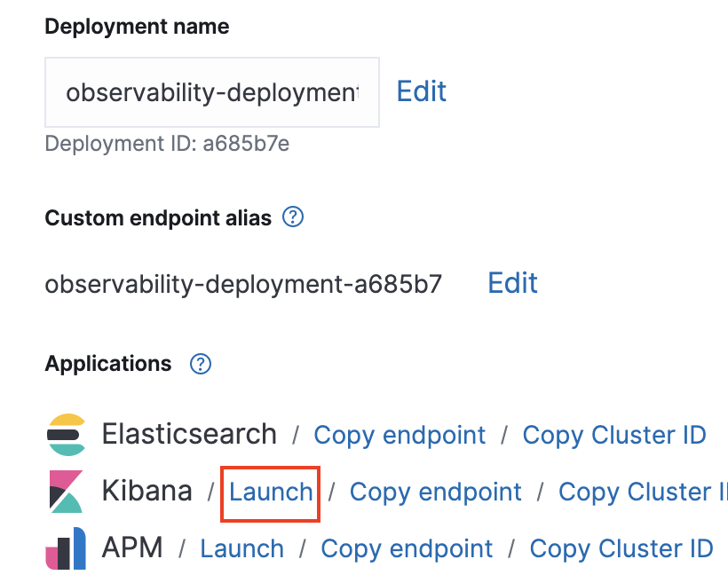The height and width of the screenshot is (575, 728).
Task: Edit the deployment name
Action: tap(422, 91)
